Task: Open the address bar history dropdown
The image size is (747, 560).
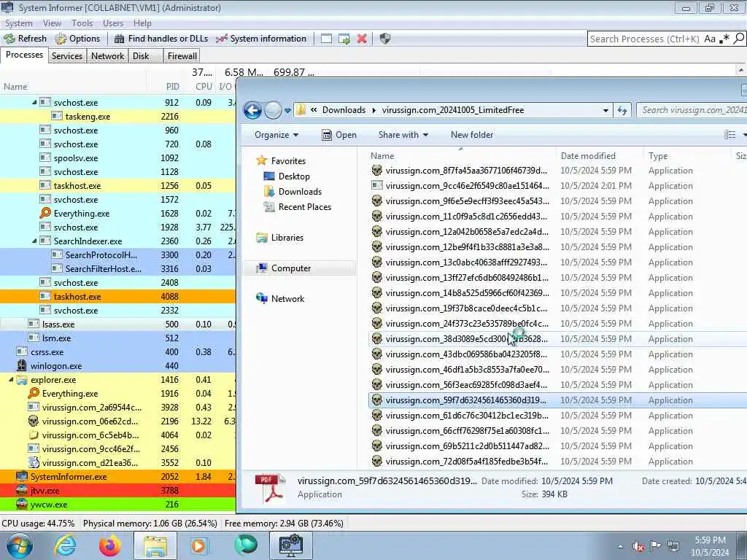Action: [605, 111]
